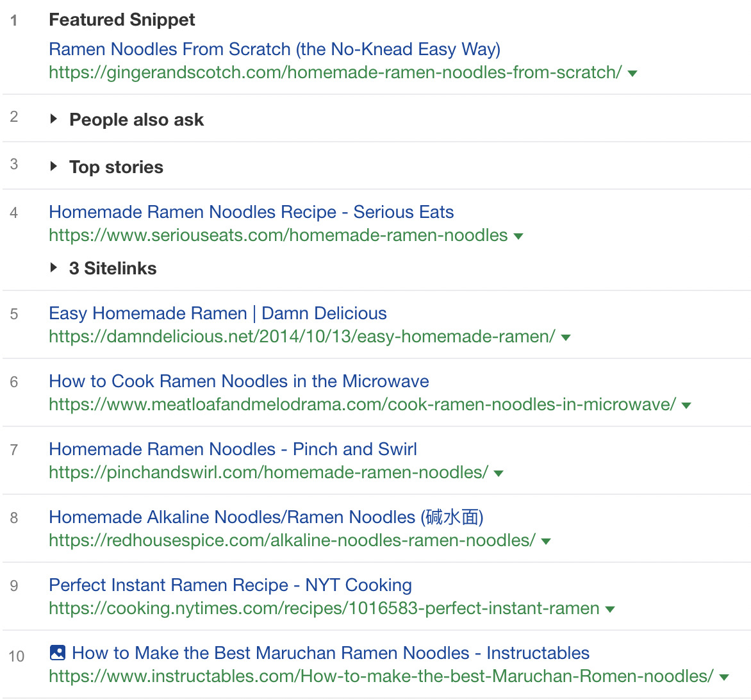Open dropdown arrow next to seriouseats.com URL
Viewport: 751px width, 700px height.
[x=519, y=236]
